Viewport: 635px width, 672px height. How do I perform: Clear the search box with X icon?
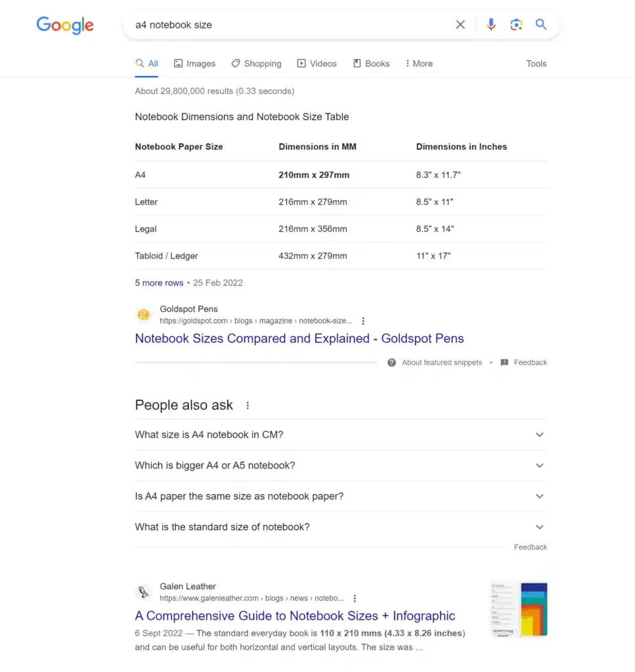[460, 25]
